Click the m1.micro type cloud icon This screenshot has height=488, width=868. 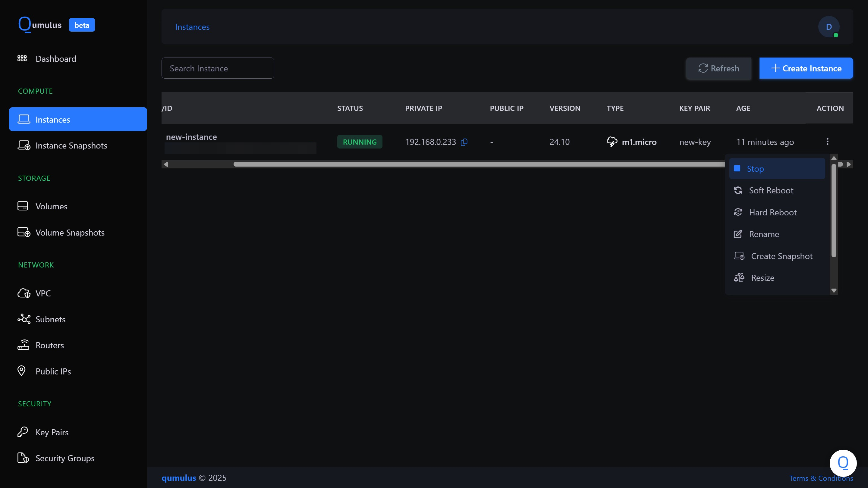point(612,142)
